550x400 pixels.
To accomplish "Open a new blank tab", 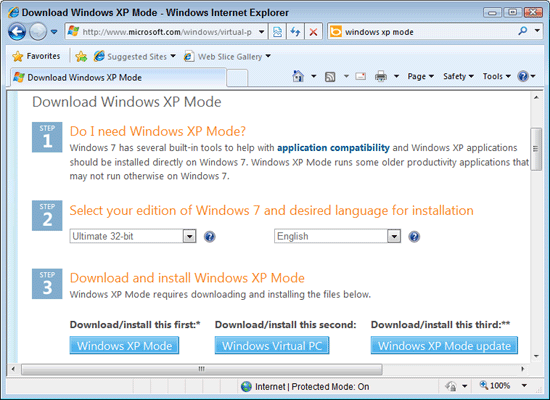I will click(237, 78).
